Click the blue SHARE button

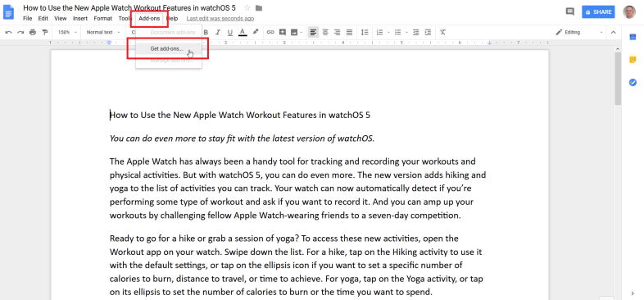click(598, 12)
